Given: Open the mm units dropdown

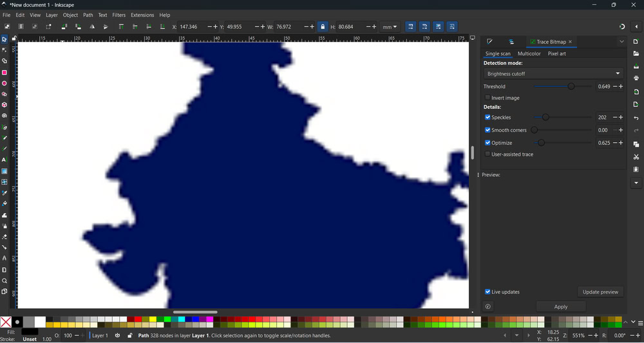Looking at the screenshot, I should [x=390, y=26].
